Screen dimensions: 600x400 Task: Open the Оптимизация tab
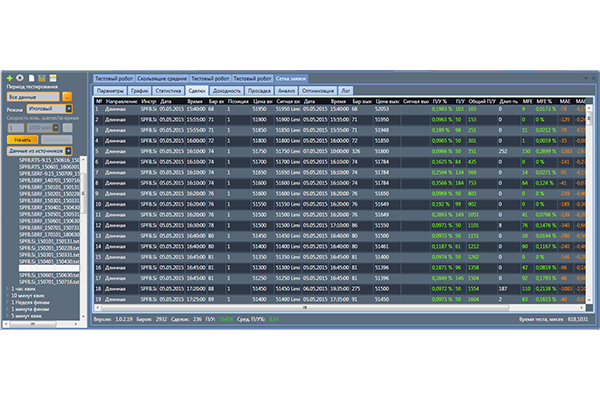[316, 89]
